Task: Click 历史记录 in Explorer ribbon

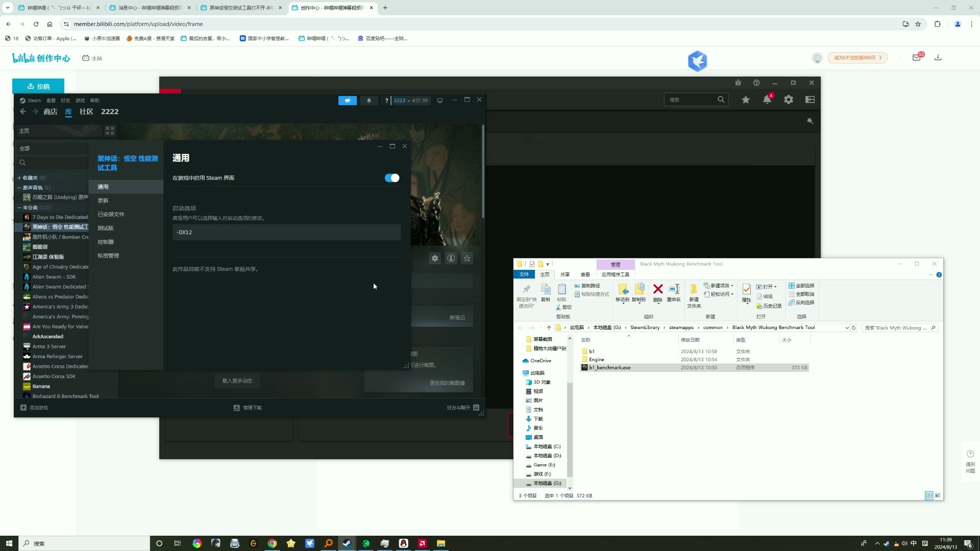Action: (x=769, y=306)
